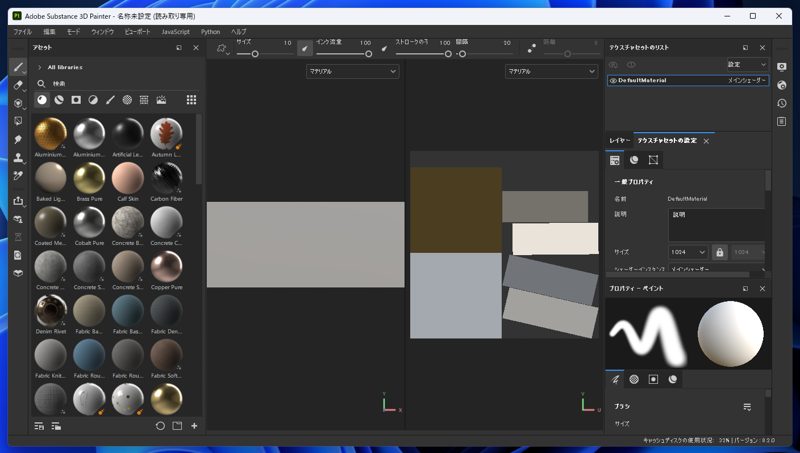Open history icon in right sidebar
800x453 pixels.
coord(781,103)
